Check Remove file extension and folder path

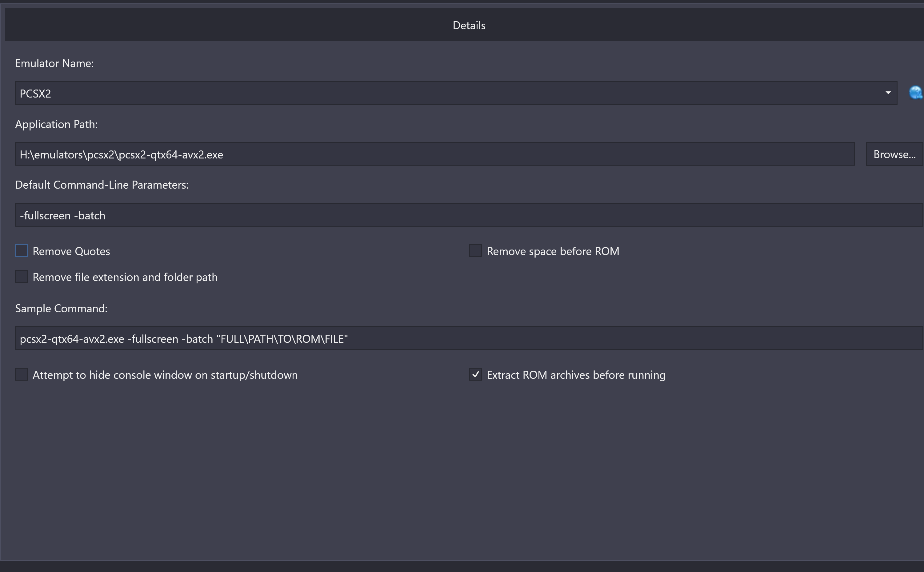(x=22, y=277)
